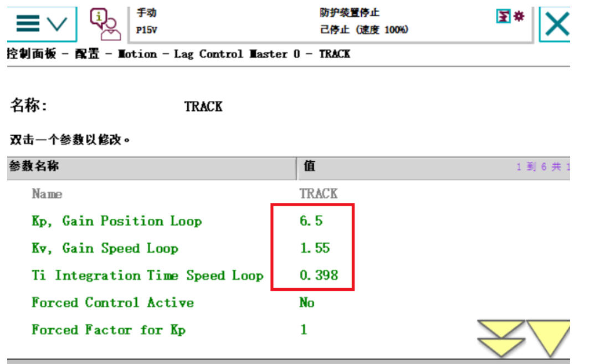
Task: Select the Kv, Gain Speed Loop parameter
Action: click(105, 248)
